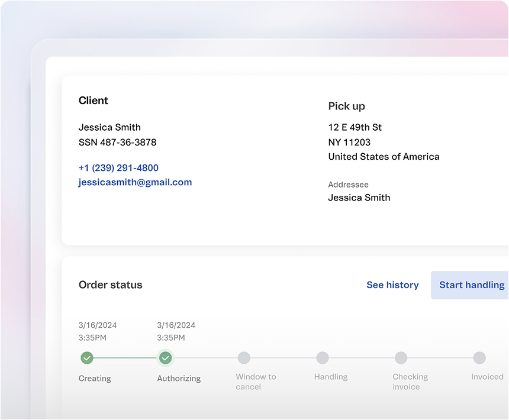Viewport: 509px width, 420px height.
Task: Click the Invoiced step circle
Action: tap(479, 358)
